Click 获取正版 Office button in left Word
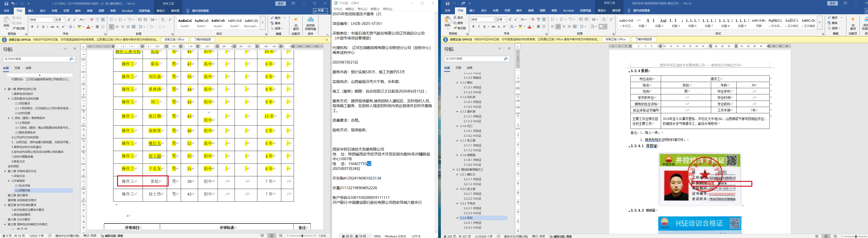The width and height of the screenshot is (868, 238). 175,40
